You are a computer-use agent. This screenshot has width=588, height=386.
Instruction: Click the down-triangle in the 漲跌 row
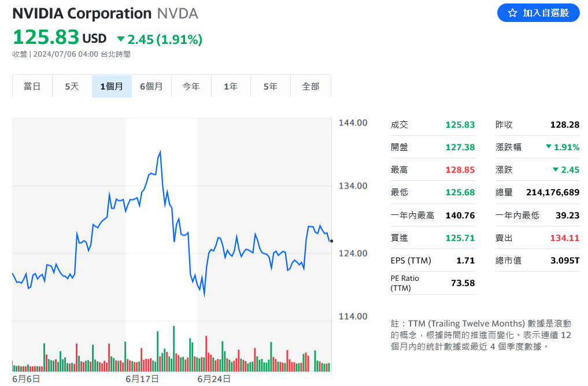coord(555,170)
